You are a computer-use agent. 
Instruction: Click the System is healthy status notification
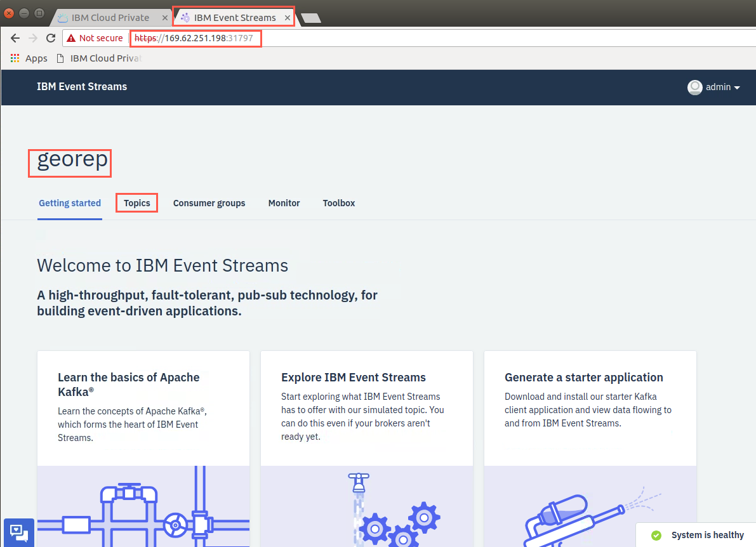coord(697,535)
